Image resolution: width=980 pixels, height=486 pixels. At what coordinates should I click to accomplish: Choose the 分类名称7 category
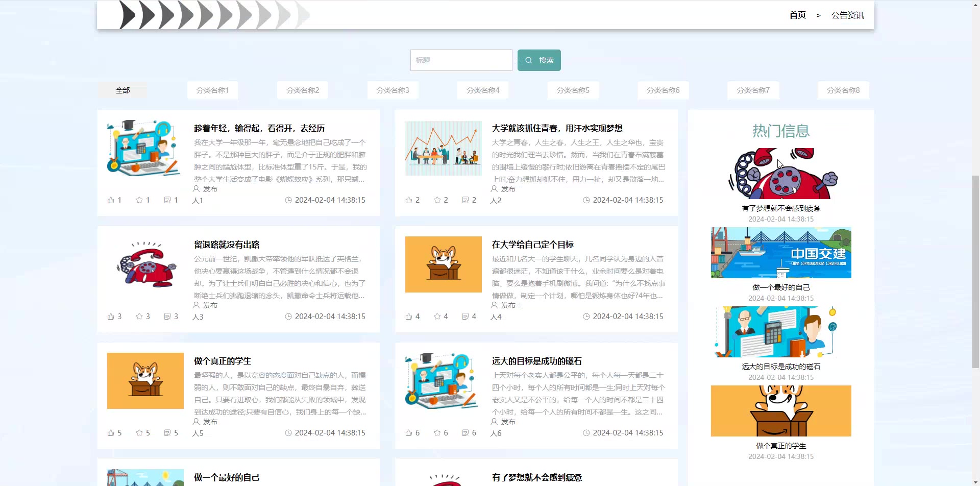pos(753,90)
